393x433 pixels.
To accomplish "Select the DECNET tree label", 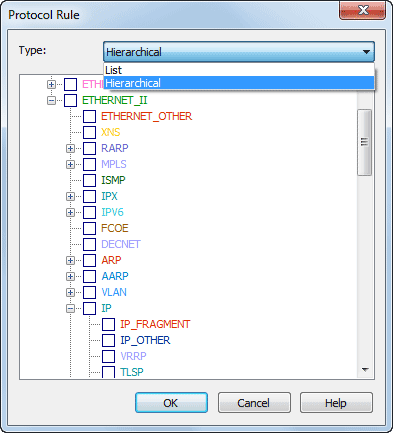I will click(121, 244).
